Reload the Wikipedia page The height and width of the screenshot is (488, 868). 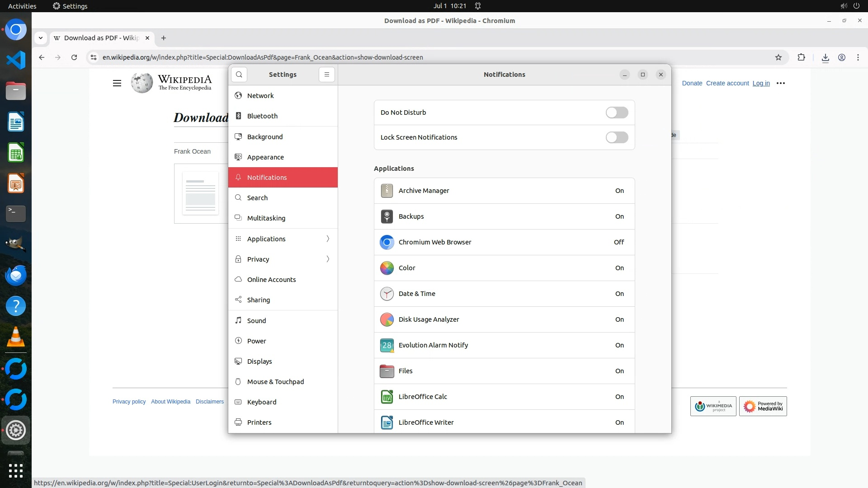click(x=74, y=57)
